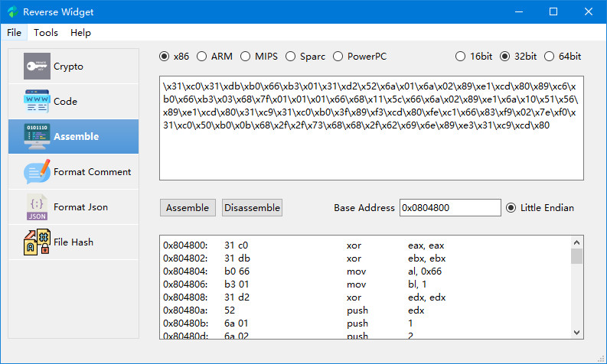Viewport: 607px width, 364px height.
Task: Go to the Code section
Action: coord(73,102)
